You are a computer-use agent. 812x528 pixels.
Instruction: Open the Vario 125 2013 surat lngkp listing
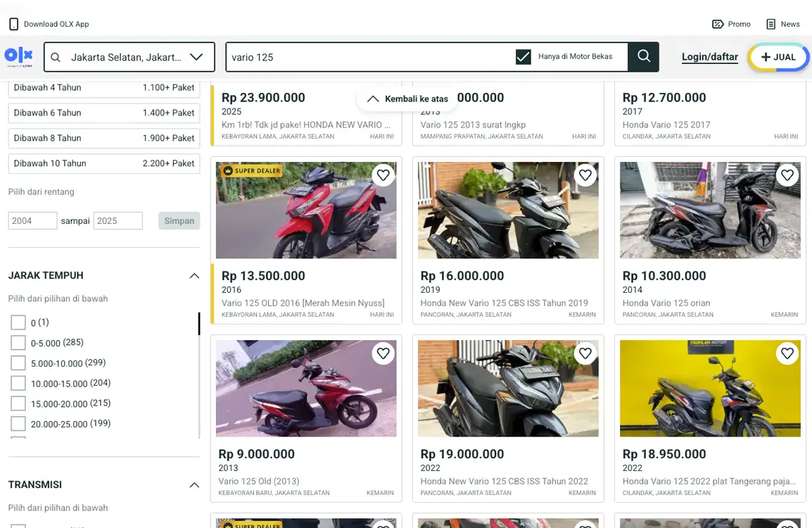473,125
